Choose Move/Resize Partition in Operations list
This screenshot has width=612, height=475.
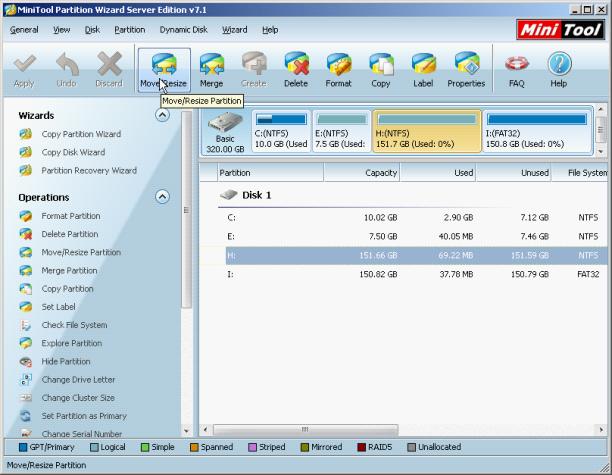tap(81, 253)
